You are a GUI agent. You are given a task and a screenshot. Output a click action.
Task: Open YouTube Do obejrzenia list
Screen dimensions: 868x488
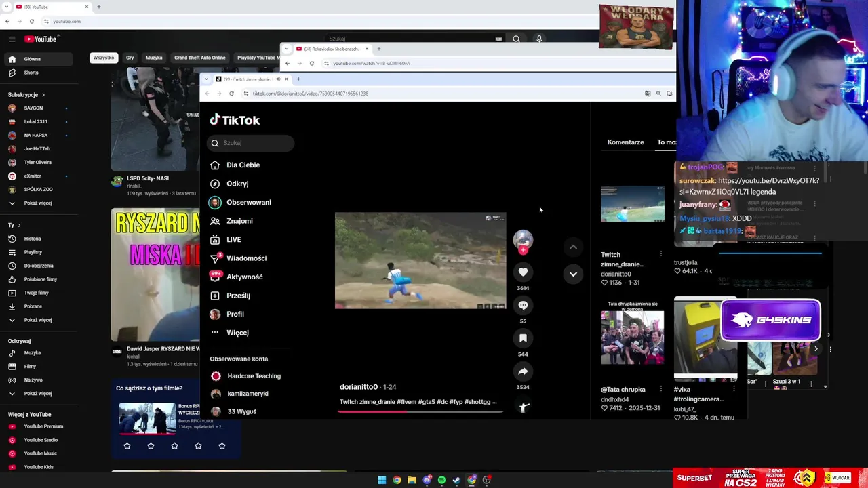(37, 266)
